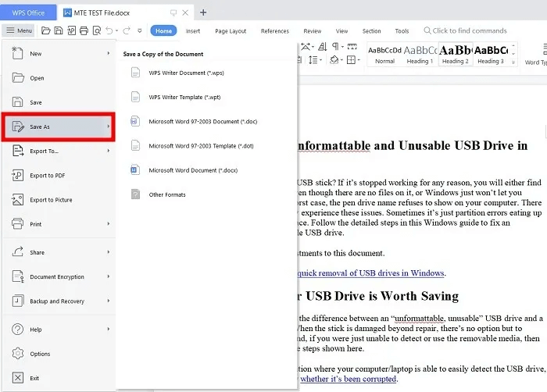This screenshot has width=547, height=392.
Task: Click the 'Click to find commands' search box
Action: pos(465,30)
